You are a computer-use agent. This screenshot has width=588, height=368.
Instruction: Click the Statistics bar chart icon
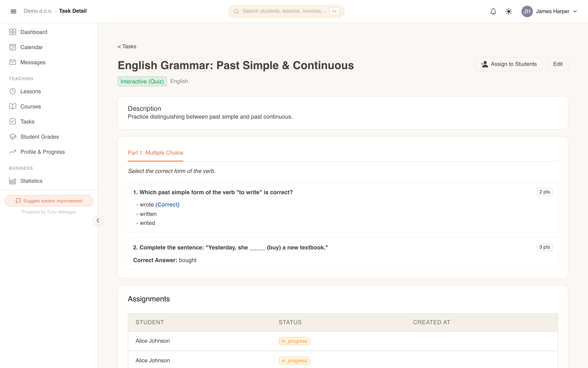click(x=13, y=181)
